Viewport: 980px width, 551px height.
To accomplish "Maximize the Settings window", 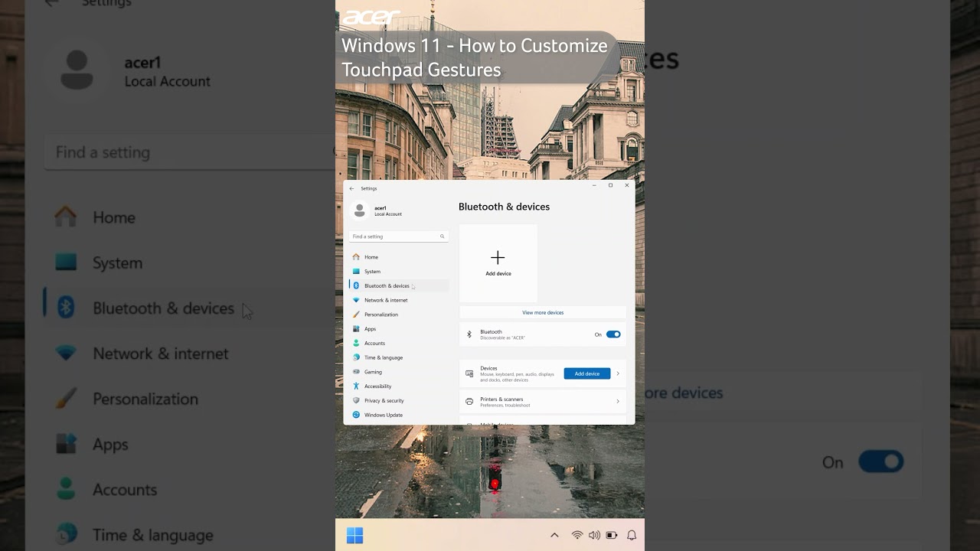I will (x=610, y=185).
